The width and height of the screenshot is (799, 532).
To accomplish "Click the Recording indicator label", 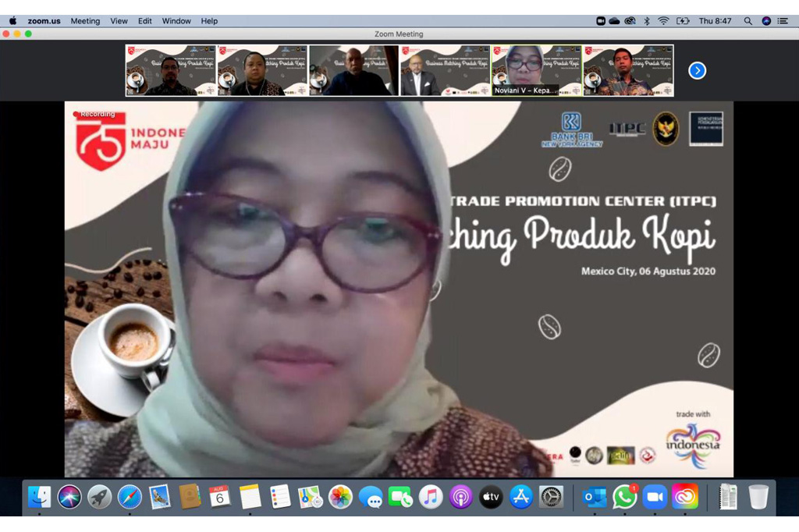I will (94, 114).
